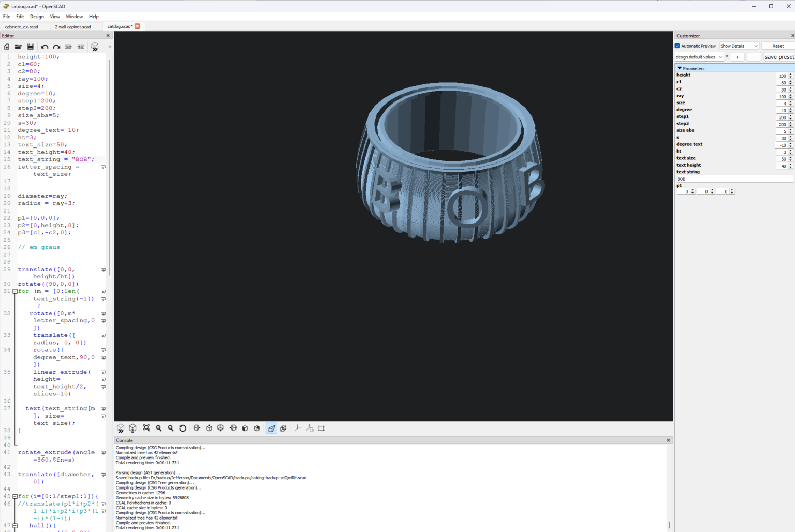
Task: Click the degree text parameter spinbox
Action: pos(785,145)
